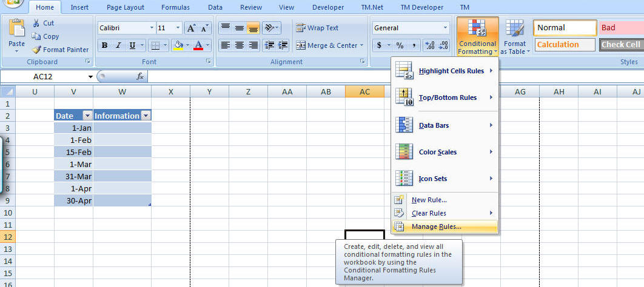Click the Percent Style icon
Image resolution: width=644 pixels, height=287 pixels.
(x=400, y=45)
